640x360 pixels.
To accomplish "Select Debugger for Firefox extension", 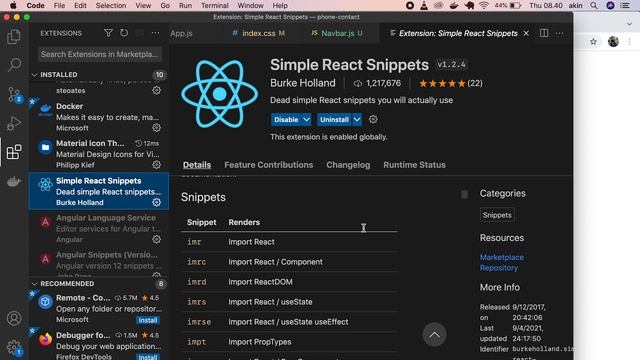I will [x=99, y=346].
